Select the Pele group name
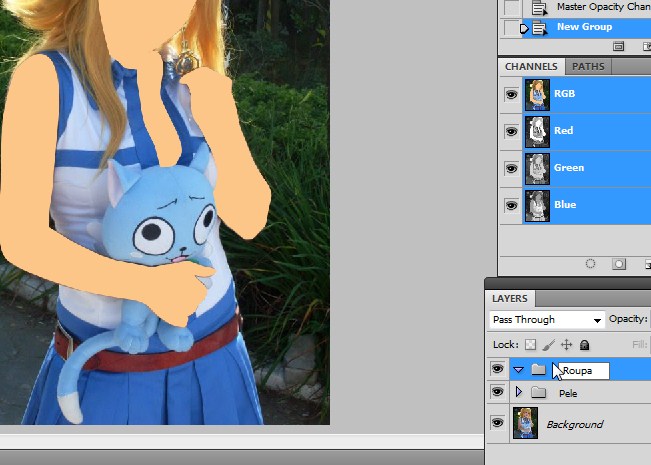The image size is (651, 465). (568, 393)
